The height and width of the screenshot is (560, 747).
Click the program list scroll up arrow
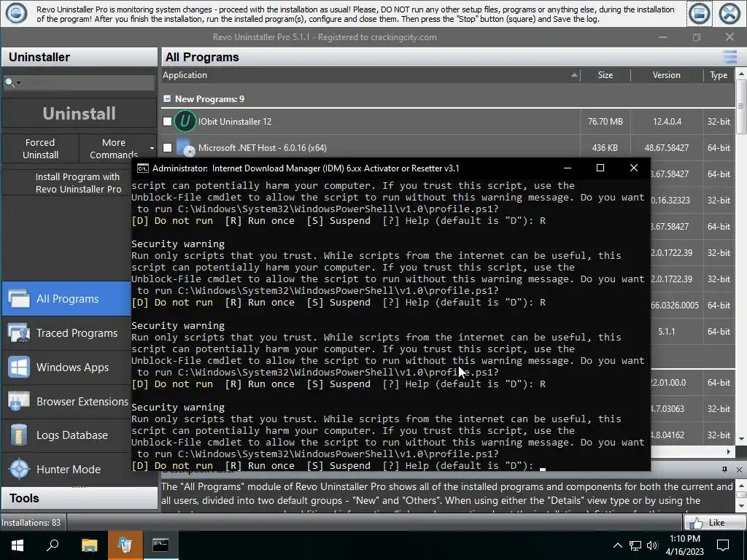tap(741, 74)
